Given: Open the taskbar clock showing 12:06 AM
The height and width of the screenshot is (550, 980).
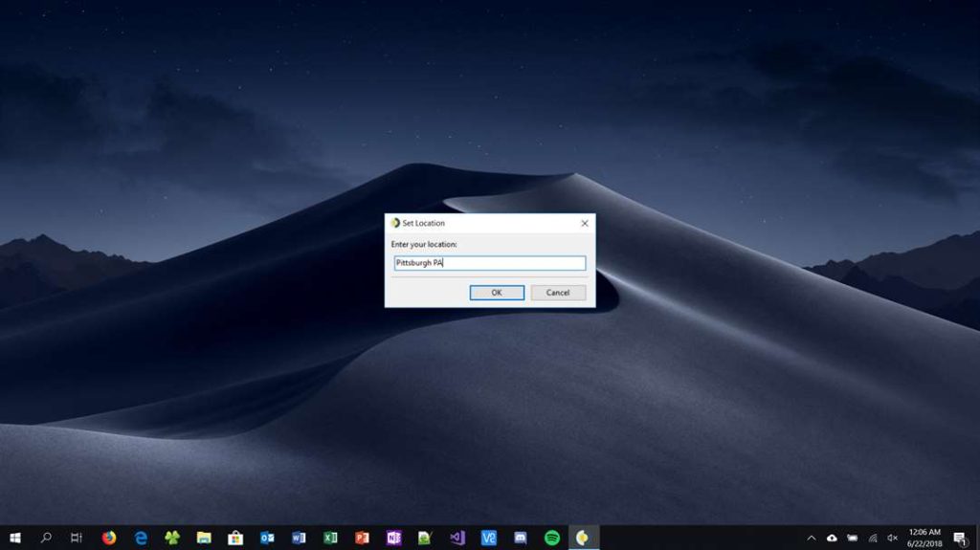Looking at the screenshot, I should 926,538.
